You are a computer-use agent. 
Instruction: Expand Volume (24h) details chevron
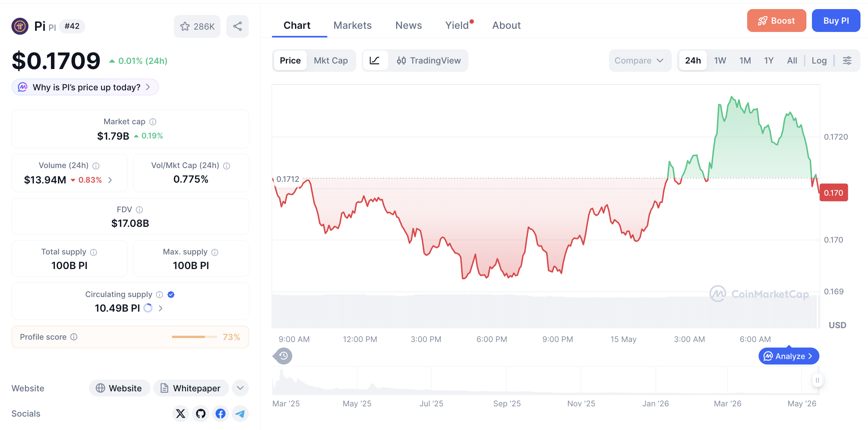(x=110, y=180)
